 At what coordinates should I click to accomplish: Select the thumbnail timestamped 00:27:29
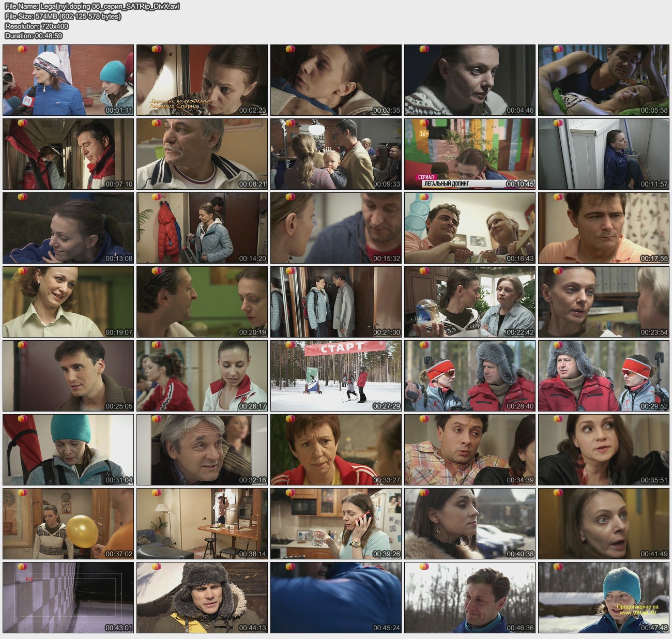(x=335, y=375)
